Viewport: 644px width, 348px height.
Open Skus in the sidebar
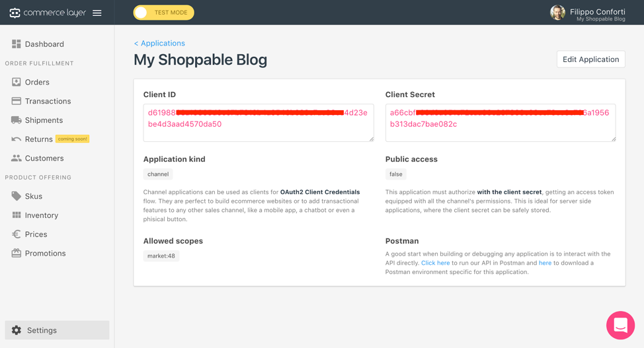[x=34, y=196]
